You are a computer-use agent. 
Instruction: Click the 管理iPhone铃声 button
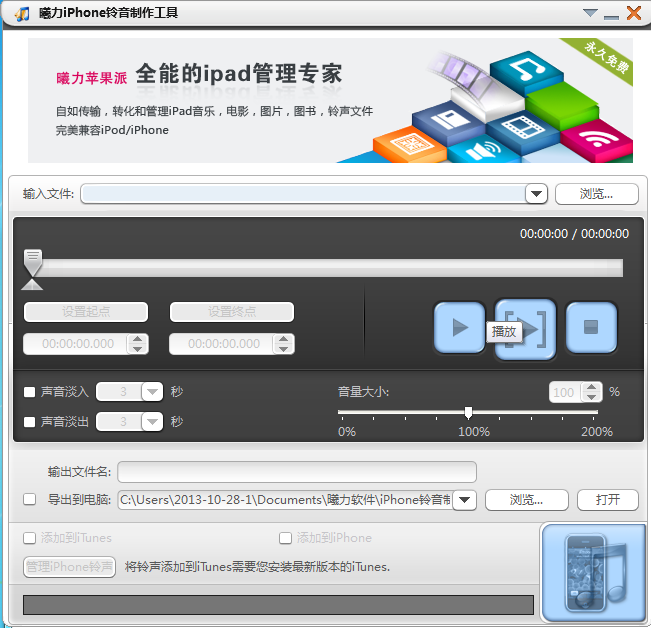click(69, 567)
